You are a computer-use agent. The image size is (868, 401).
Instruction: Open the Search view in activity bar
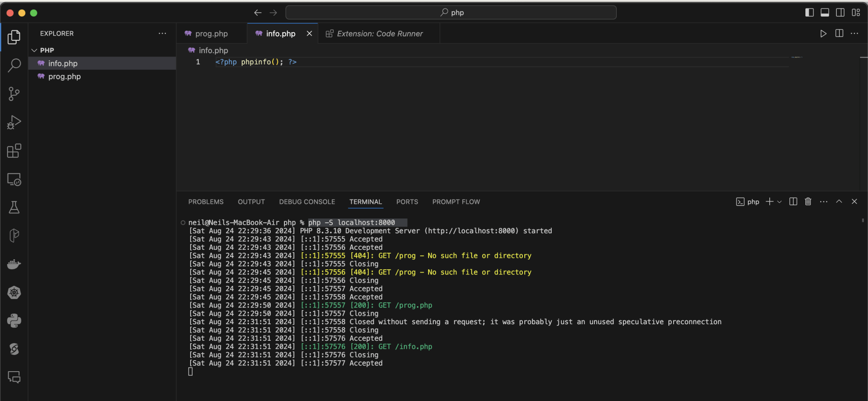coord(14,65)
